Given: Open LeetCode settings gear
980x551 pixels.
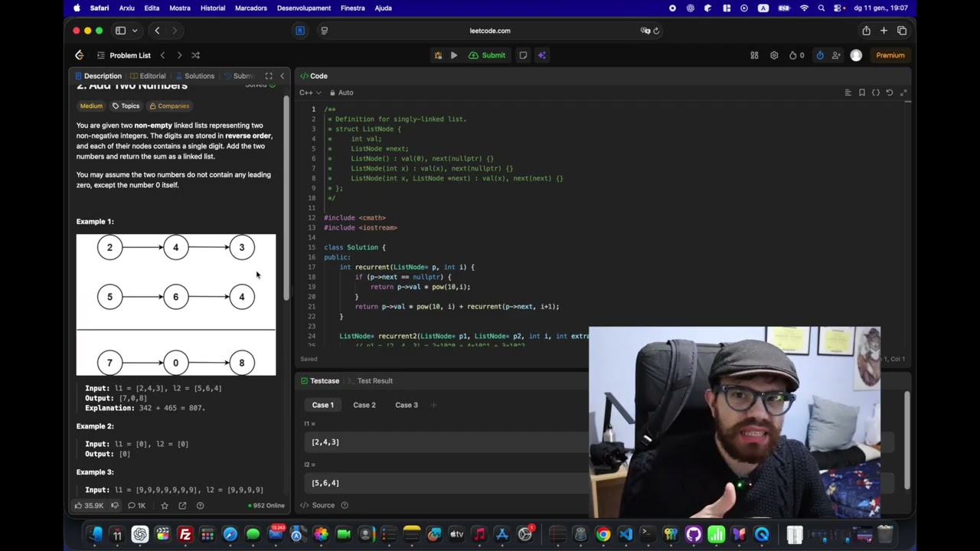Looking at the screenshot, I should (x=774, y=55).
